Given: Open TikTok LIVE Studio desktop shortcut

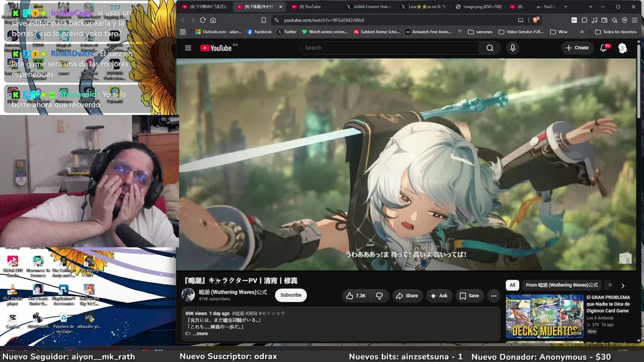Looking at the screenshot, I should (x=13, y=266).
